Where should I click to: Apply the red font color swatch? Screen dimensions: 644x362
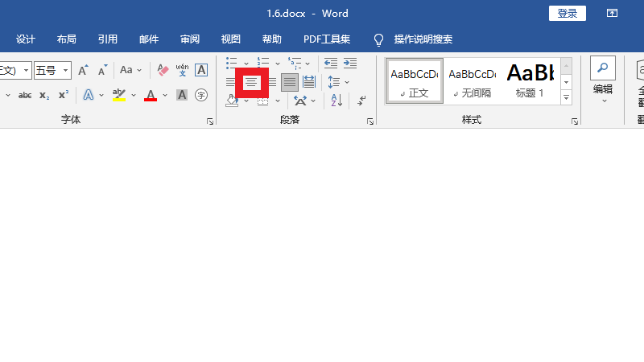[150, 95]
